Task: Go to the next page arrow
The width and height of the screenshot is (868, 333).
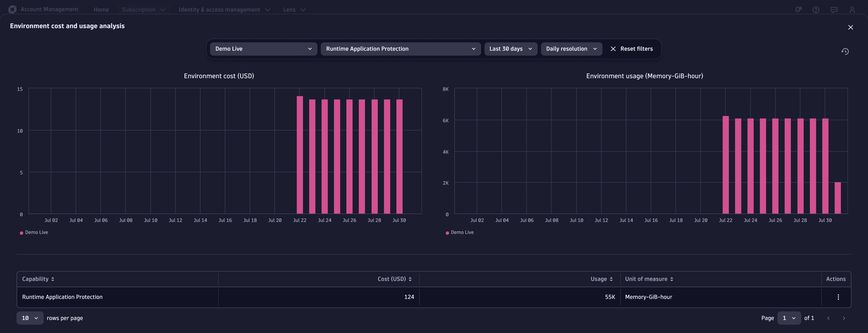Action: (x=844, y=318)
